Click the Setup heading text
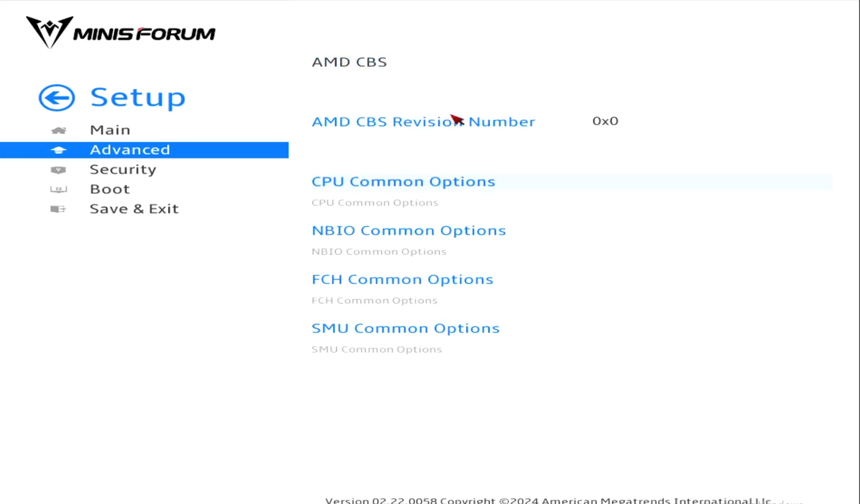The width and height of the screenshot is (860, 504). pos(138,98)
